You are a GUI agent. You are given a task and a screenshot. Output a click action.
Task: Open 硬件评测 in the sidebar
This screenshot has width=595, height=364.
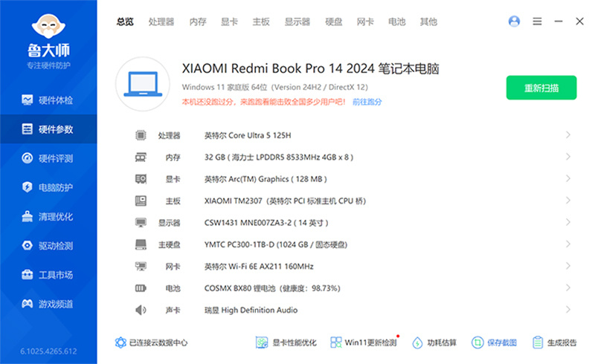point(48,158)
